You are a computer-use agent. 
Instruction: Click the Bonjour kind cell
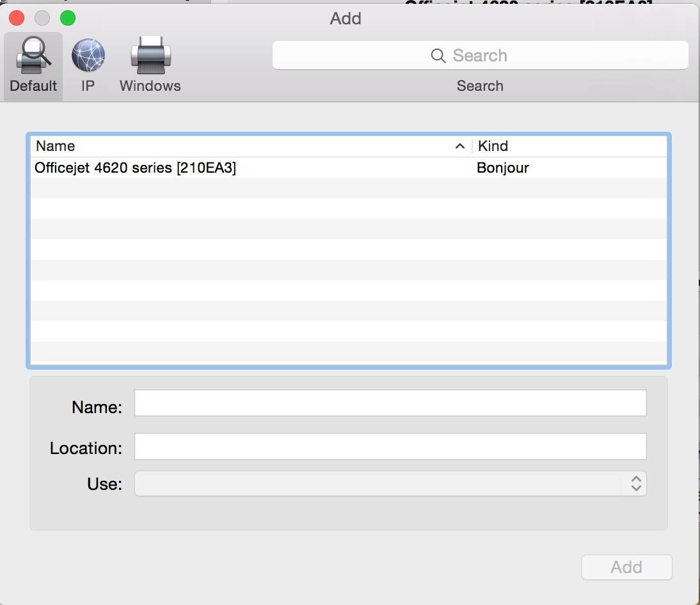pos(503,168)
